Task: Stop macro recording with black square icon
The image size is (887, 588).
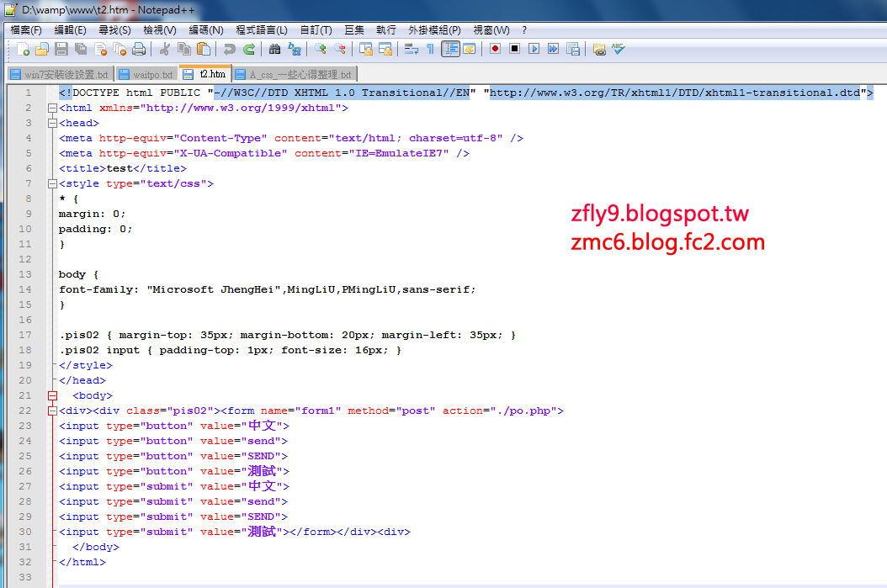Action: point(514,49)
